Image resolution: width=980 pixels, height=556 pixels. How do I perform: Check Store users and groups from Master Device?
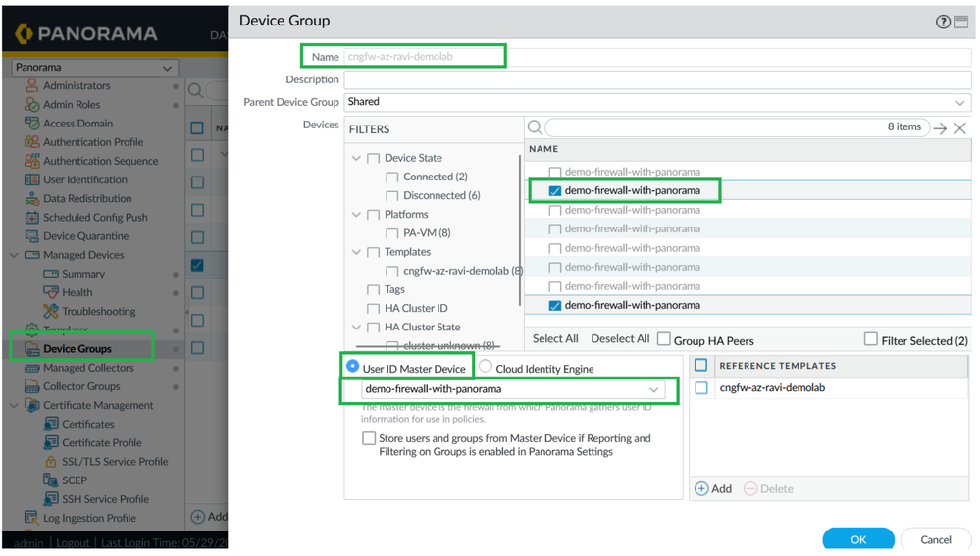(369, 438)
